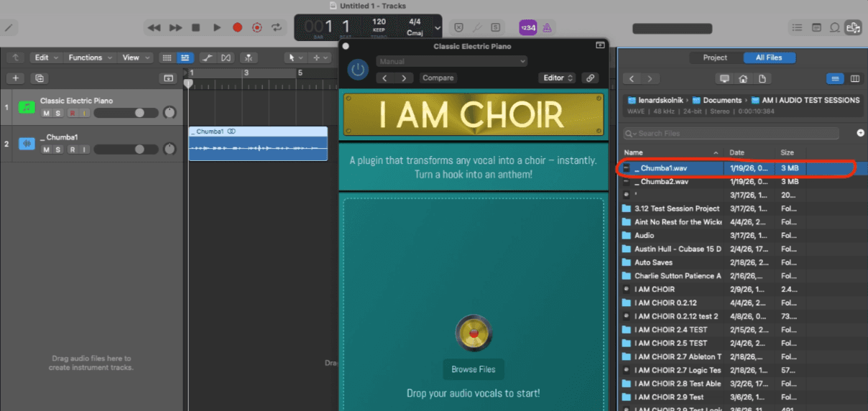The image size is (868, 411).
Task: Click the Global Tracks button above track list
Action: pyautogui.click(x=168, y=78)
